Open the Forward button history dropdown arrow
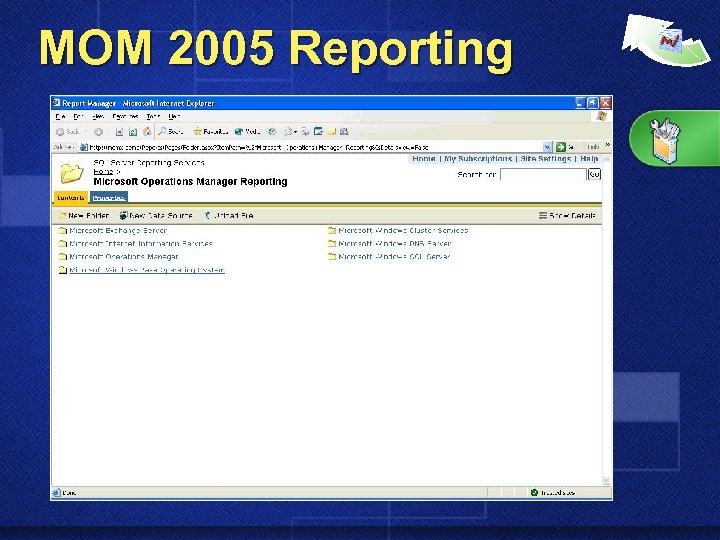The width and height of the screenshot is (720, 540). 108,132
